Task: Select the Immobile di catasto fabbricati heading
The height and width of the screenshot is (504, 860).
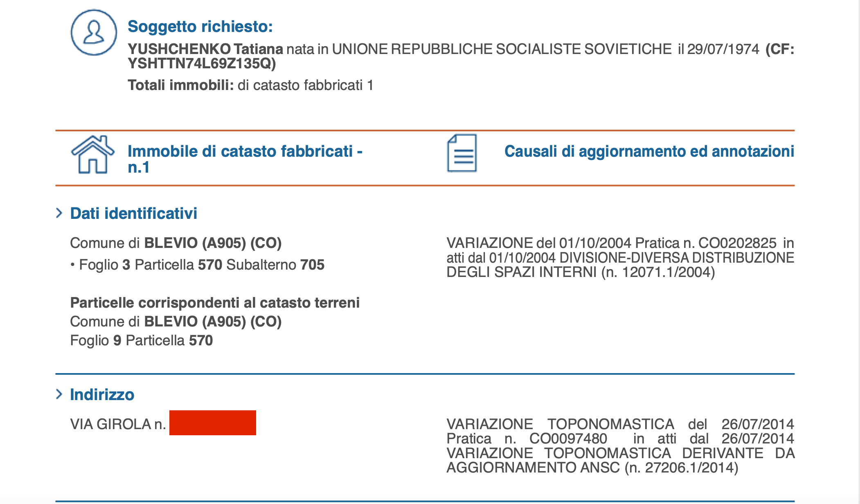Action: point(245,159)
